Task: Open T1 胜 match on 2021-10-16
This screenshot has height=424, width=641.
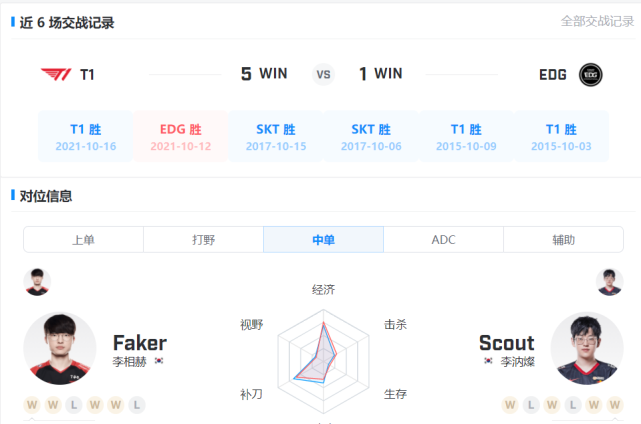Action: click(x=86, y=137)
